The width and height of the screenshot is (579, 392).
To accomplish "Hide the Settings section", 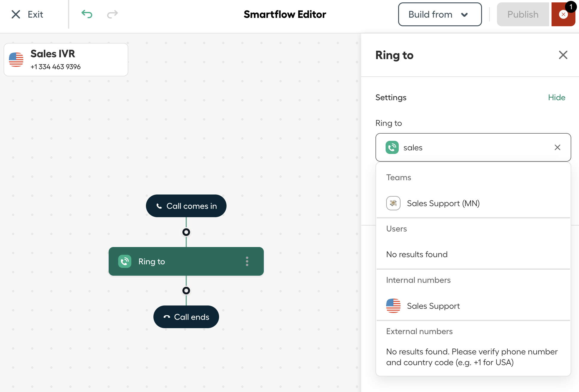I will point(557,98).
